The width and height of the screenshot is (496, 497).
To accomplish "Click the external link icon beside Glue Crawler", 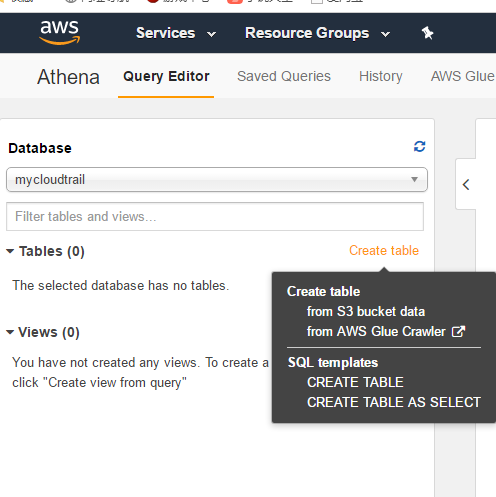I will tap(458, 332).
